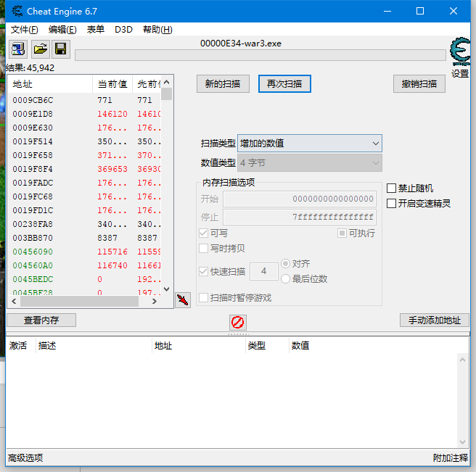Click the Cheat Engine title bar gear icon
Image resolution: width=476 pixels, height=472 pixels.
click(17, 11)
